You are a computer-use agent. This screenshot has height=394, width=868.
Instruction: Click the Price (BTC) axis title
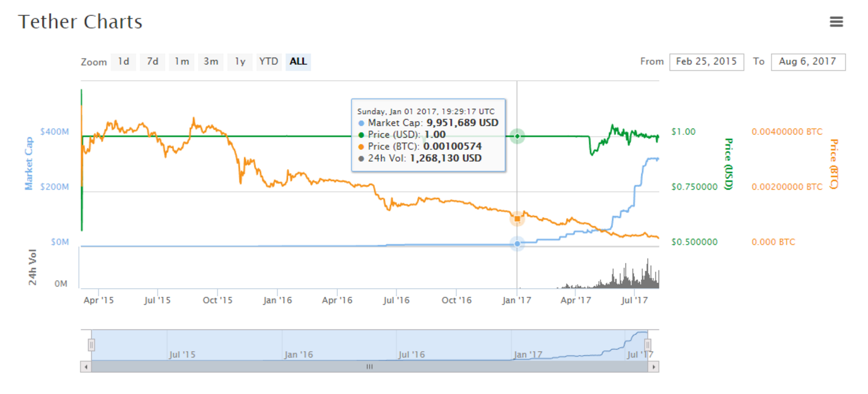tap(833, 163)
